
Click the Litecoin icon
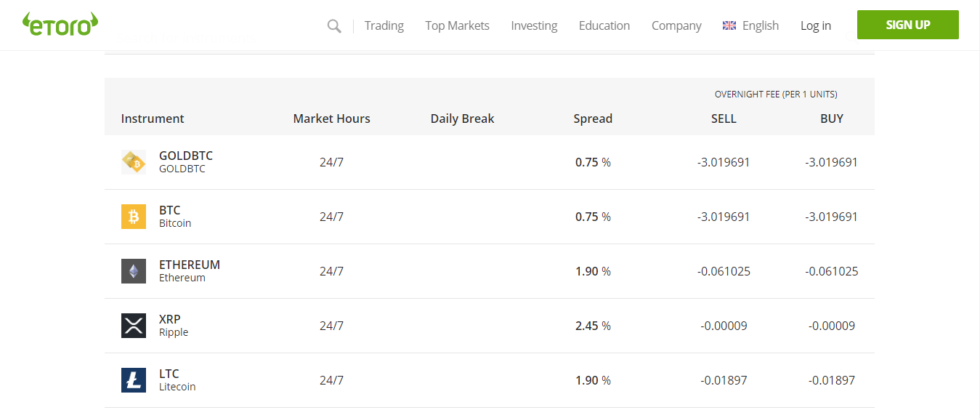pyautogui.click(x=134, y=380)
